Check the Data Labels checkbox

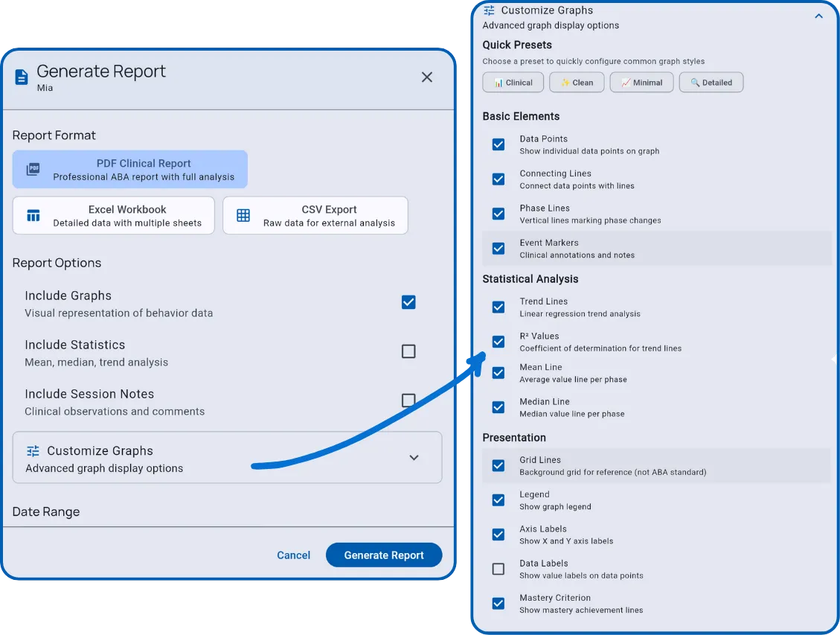click(498, 569)
